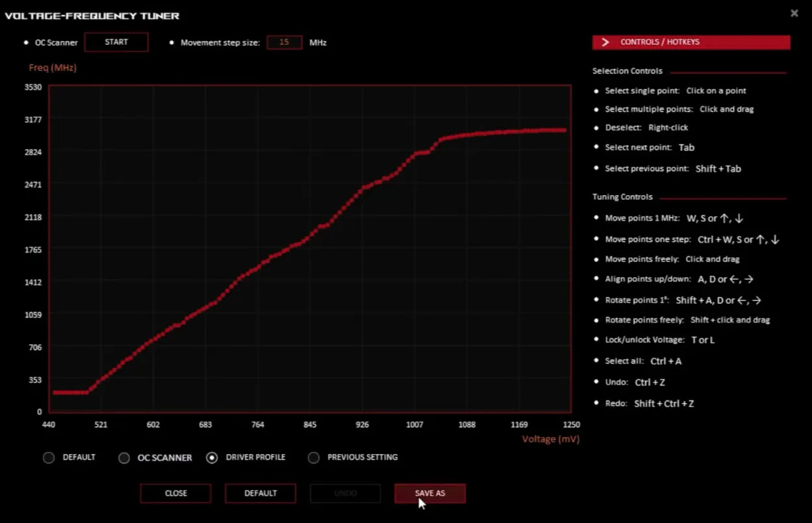
Task: Select the Default curve radio option
Action: pyautogui.click(x=49, y=458)
